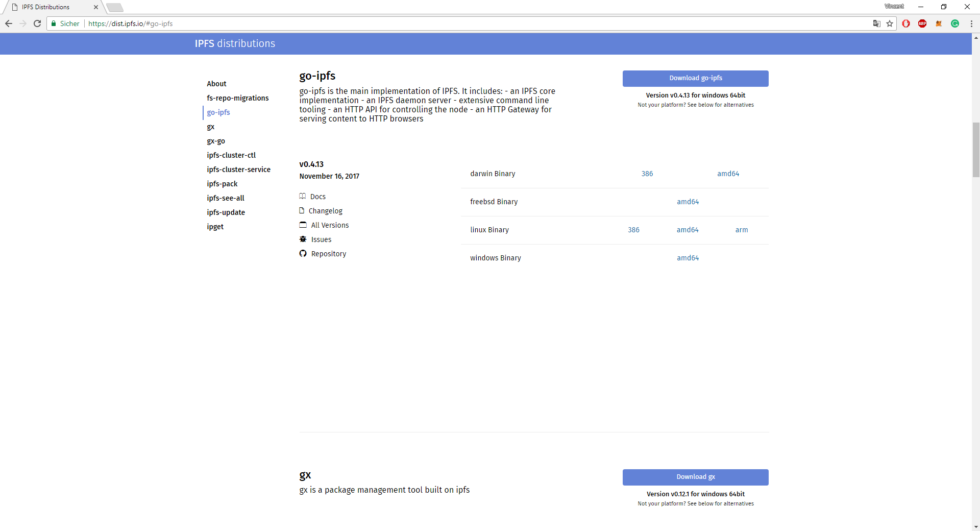This screenshot has height=531, width=980.
Task: Go to ipfs-pack in the sidebar
Action: pos(222,184)
